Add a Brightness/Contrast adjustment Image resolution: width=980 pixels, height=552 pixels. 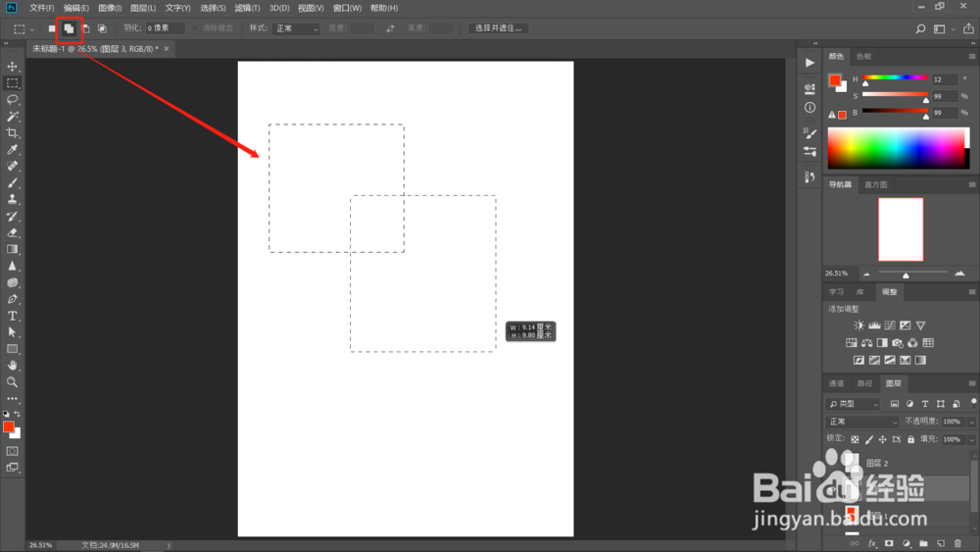coord(858,326)
